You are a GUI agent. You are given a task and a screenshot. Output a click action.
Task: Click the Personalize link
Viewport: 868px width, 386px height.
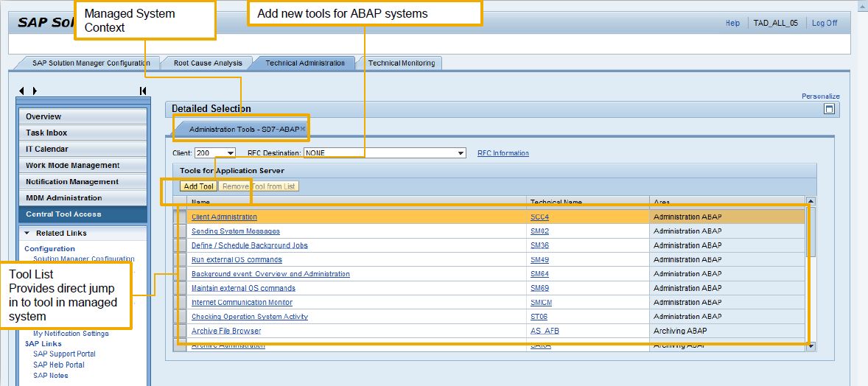coord(820,96)
